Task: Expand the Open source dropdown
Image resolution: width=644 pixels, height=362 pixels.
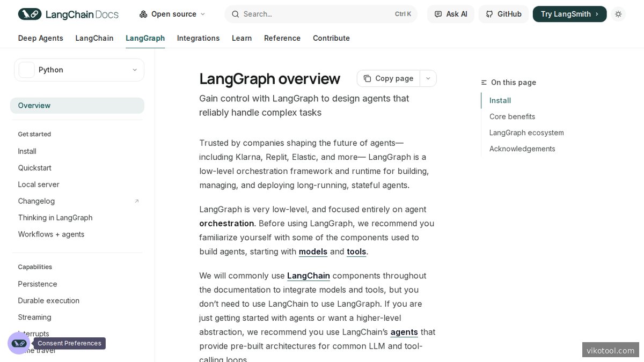Action: [x=202, y=14]
